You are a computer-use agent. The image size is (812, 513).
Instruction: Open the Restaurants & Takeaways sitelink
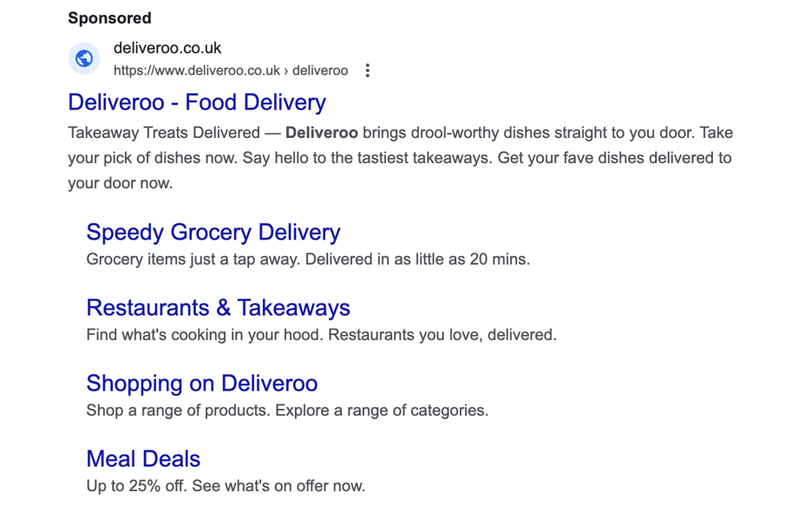coord(218,307)
